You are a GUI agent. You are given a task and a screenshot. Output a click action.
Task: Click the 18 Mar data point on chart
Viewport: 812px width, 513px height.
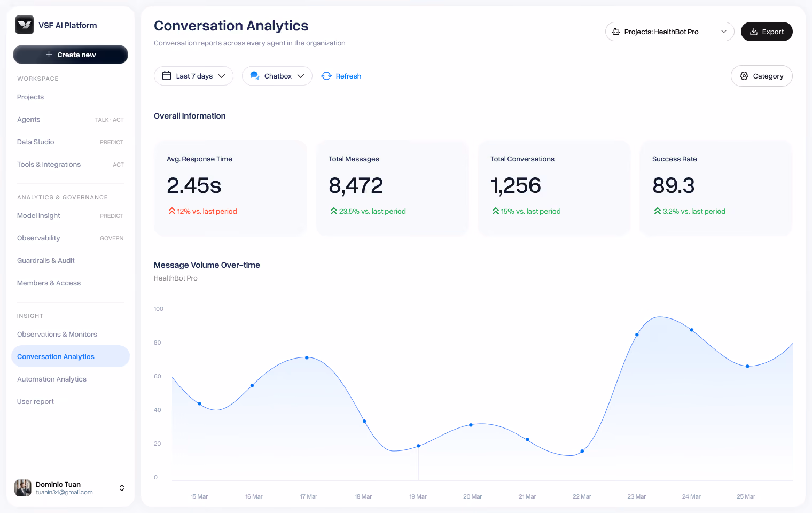pos(364,421)
